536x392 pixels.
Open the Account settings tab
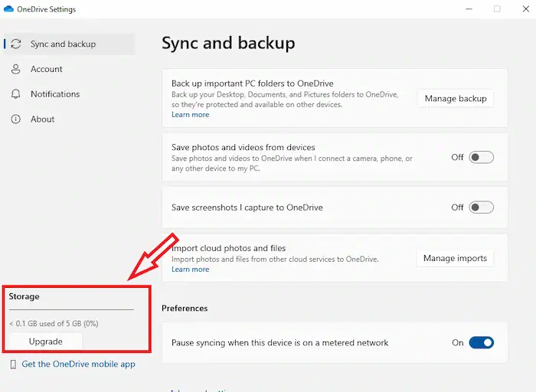[46, 70]
